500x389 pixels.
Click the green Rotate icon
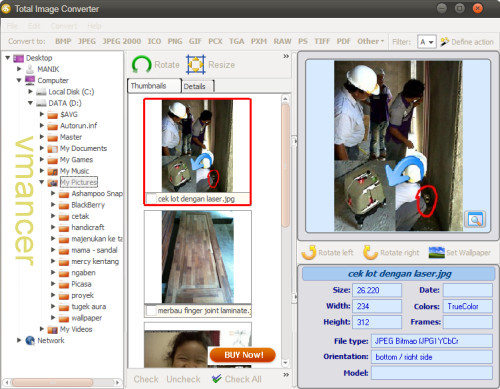click(x=142, y=64)
